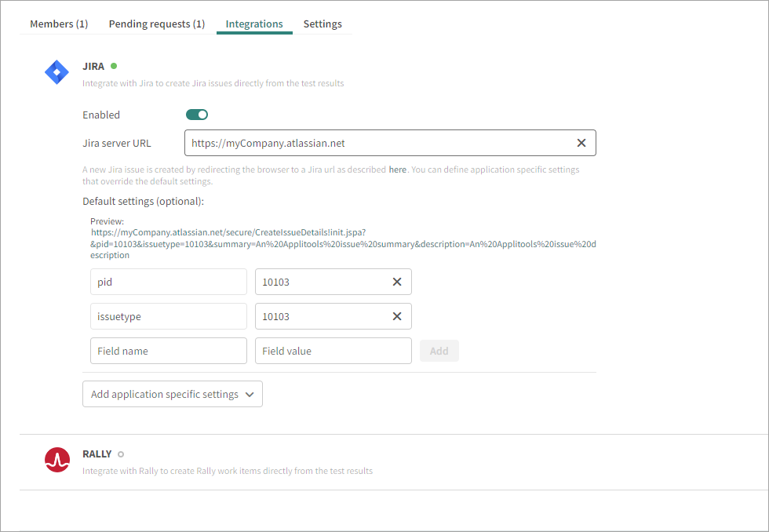
Task: Click the JIRA diamond logo icon
Action: pos(56,72)
